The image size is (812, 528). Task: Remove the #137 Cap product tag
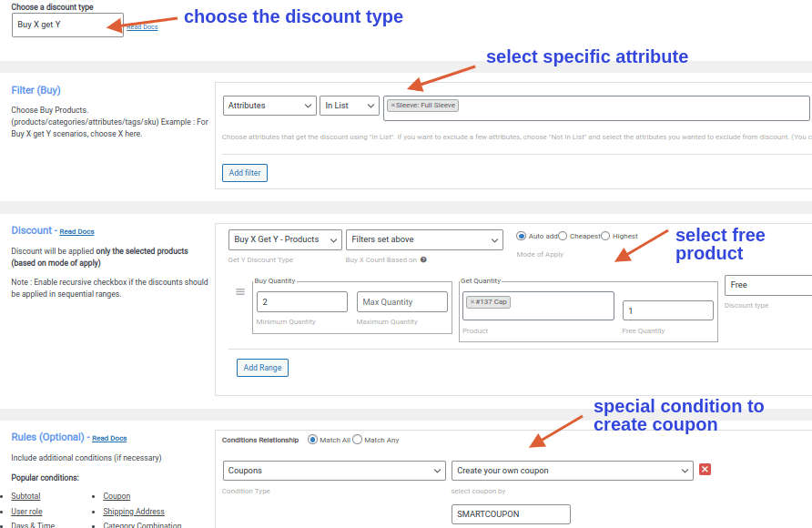tap(472, 302)
